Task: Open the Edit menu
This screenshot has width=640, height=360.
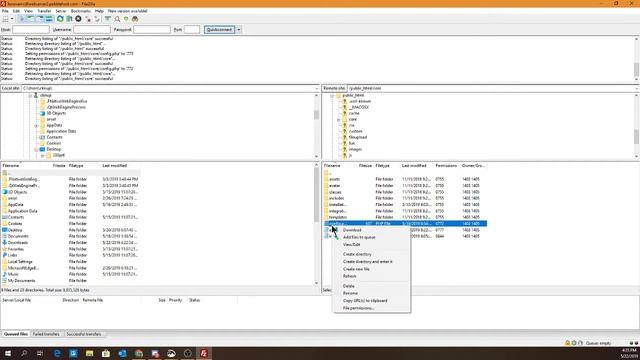Action: click(16, 11)
